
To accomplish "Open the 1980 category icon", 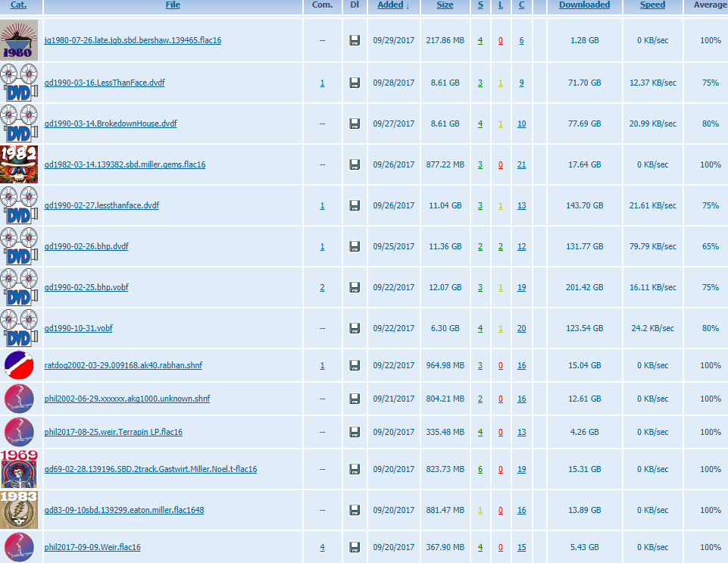I will click(x=19, y=40).
